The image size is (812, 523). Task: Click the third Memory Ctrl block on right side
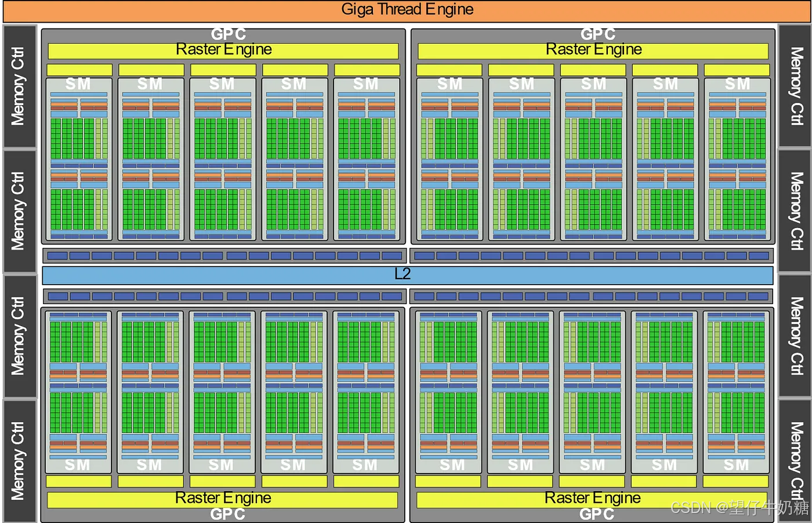[795, 336]
